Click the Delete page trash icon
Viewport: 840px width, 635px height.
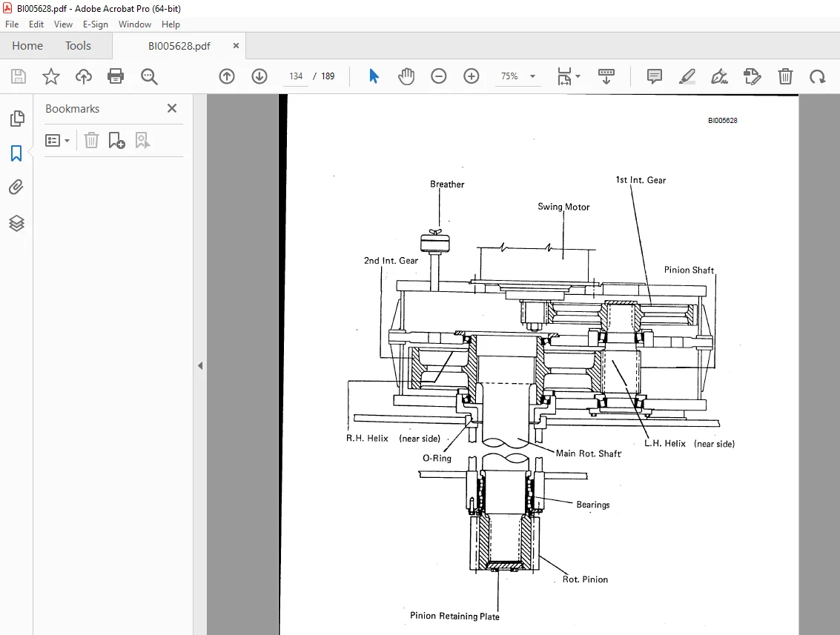(785, 76)
